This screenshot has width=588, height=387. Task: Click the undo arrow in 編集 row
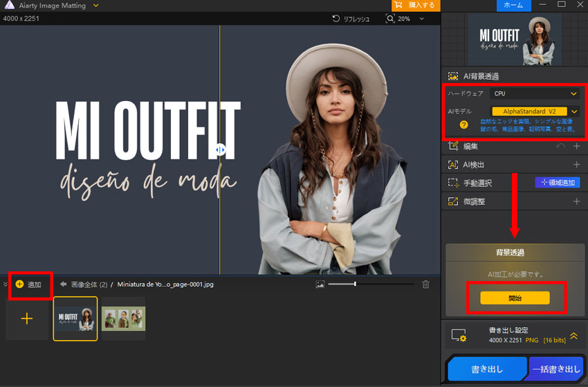pos(560,146)
